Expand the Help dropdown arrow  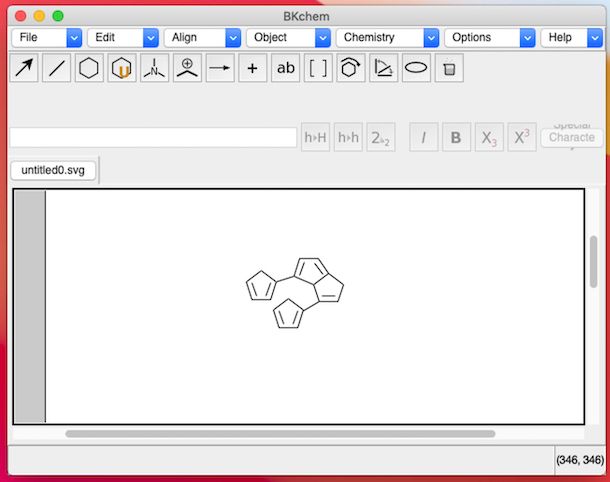pos(594,38)
